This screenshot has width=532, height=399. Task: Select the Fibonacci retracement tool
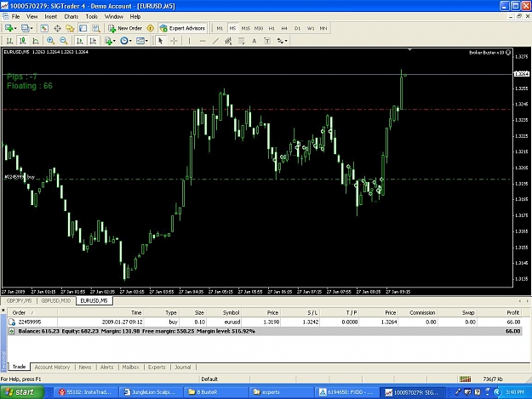pos(241,41)
